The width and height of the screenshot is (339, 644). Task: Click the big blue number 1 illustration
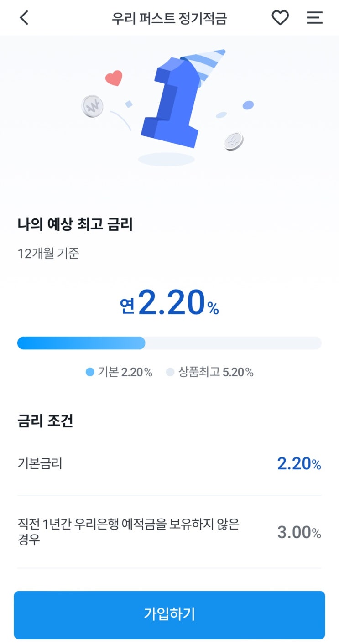point(173,109)
